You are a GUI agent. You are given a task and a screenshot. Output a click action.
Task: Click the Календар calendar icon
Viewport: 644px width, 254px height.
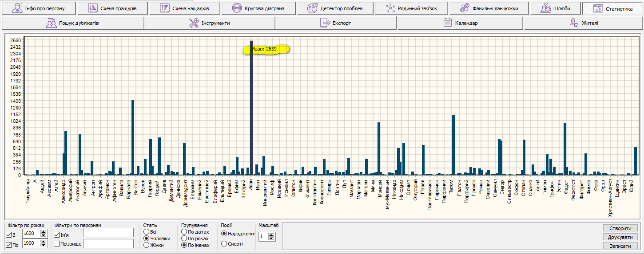pyautogui.click(x=448, y=23)
